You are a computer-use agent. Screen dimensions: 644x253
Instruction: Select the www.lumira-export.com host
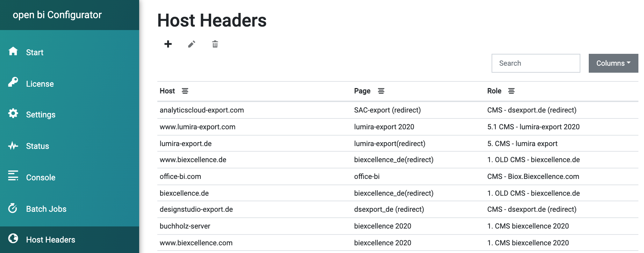pos(198,127)
